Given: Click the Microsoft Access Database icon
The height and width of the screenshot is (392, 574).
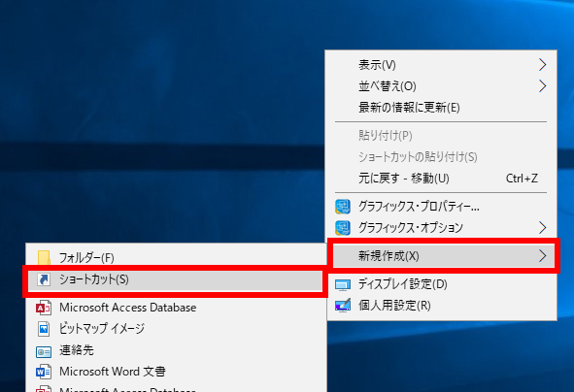Looking at the screenshot, I should coord(44,308).
